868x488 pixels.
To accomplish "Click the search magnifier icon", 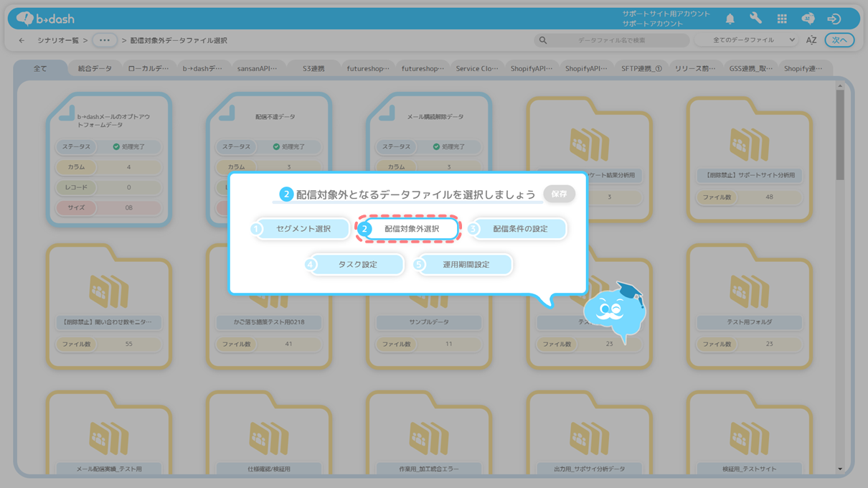I will click(x=543, y=40).
